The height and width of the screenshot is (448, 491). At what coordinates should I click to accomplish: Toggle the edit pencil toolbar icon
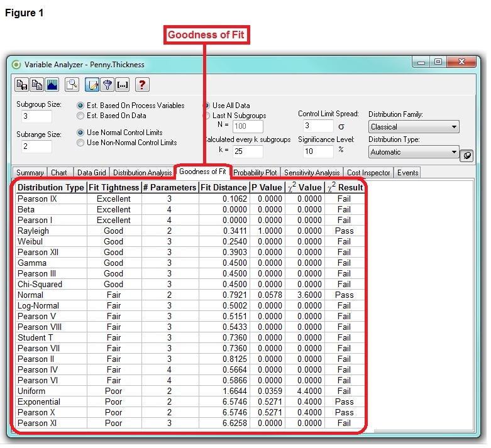(x=92, y=85)
